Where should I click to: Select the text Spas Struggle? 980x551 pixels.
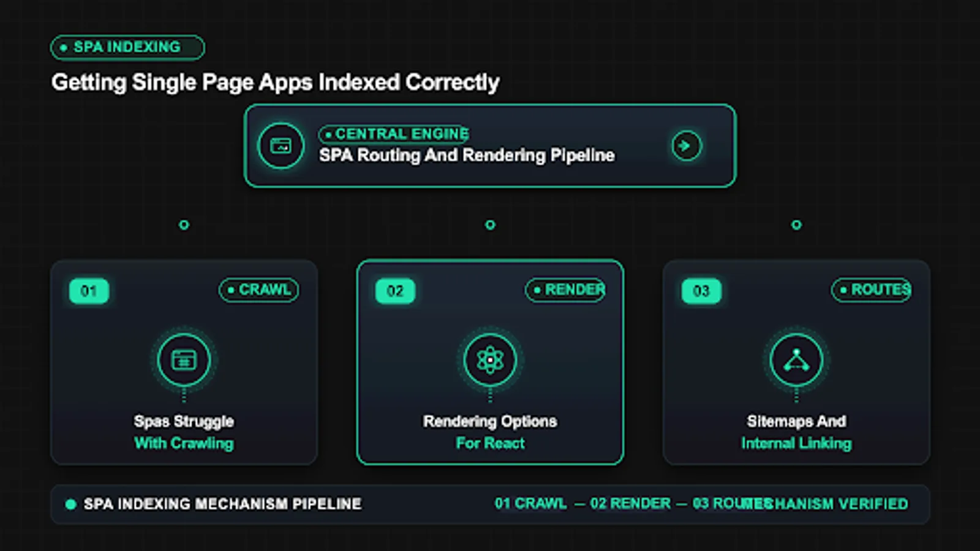[x=184, y=421]
